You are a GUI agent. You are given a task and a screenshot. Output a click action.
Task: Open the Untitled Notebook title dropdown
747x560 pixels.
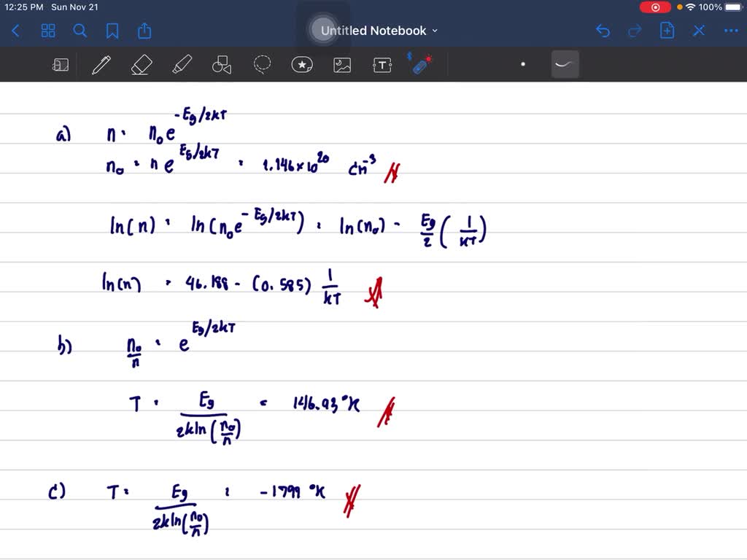pos(435,31)
